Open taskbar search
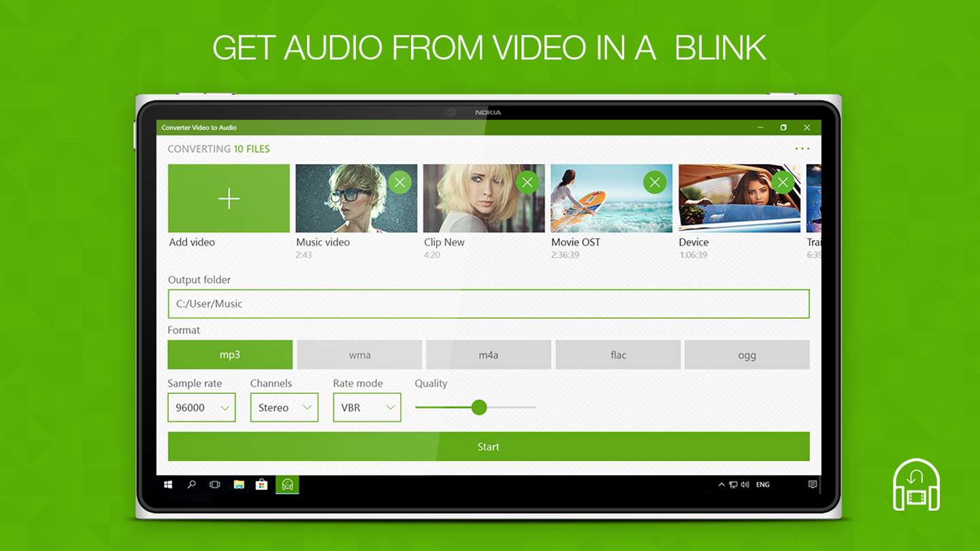The image size is (980, 551). coord(191,484)
